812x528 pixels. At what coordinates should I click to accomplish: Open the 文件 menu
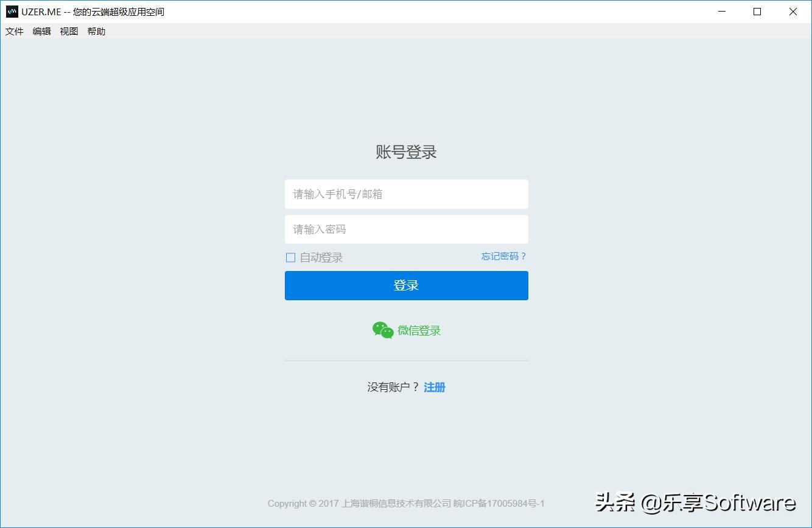pos(13,31)
